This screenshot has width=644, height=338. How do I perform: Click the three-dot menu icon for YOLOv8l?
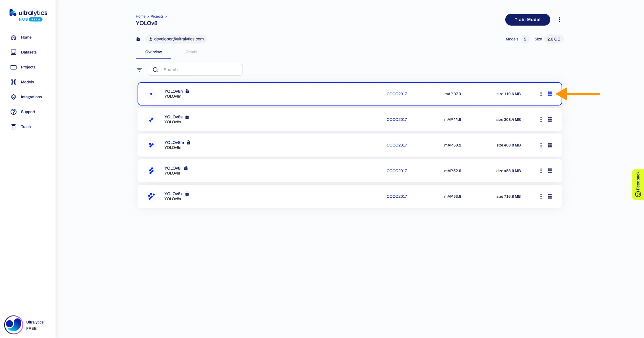[541, 170]
